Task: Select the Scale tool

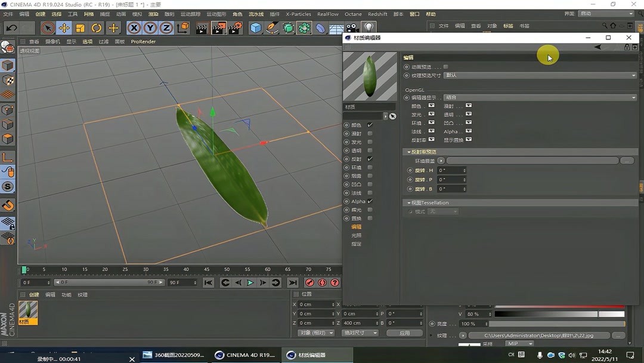Action: pyautogui.click(x=80, y=27)
